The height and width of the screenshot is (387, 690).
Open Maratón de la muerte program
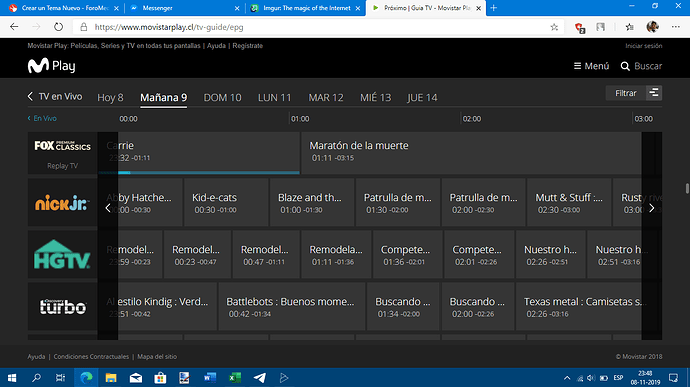pyautogui.click(x=471, y=152)
